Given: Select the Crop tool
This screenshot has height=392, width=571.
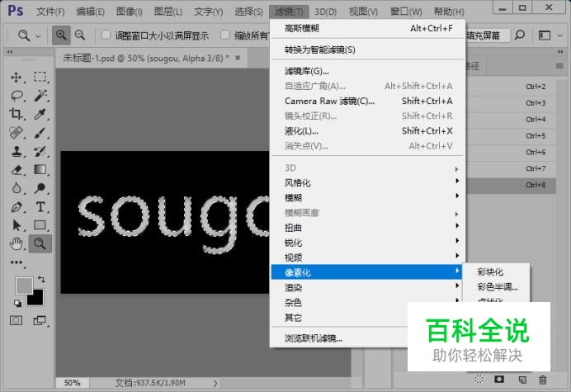Looking at the screenshot, I should [x=16, y=114].
